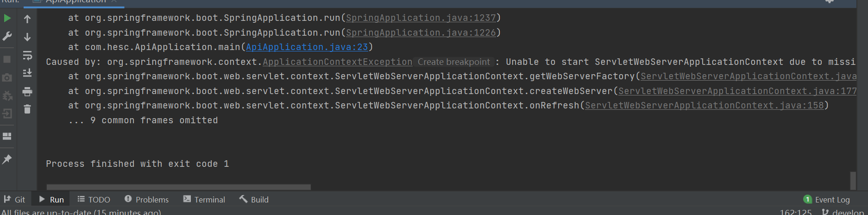Viewport: 868px width, 215px height.
Task: Open ServletWebServerApplicationContext.java:177 link
Action: pyautogui.click(x=737, y=91)
